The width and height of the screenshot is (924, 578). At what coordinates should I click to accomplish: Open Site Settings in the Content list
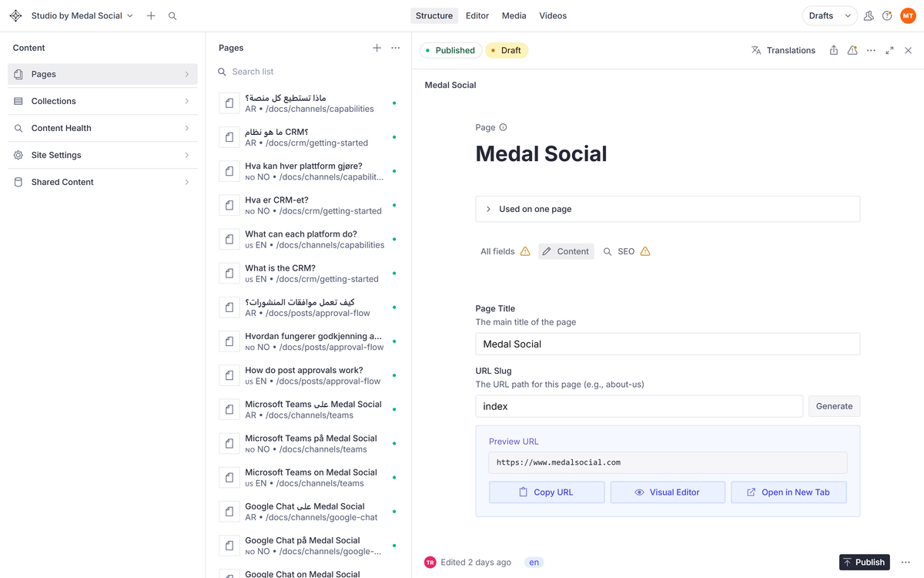[x=102, y=155]
